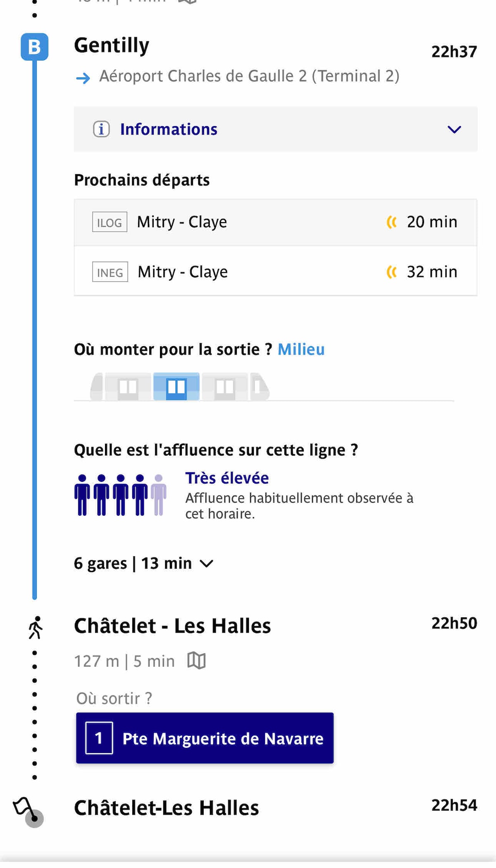Tap real-time signal icon beside 20 min
Viewport: 496px width, 868px height.
pos(391,222)
